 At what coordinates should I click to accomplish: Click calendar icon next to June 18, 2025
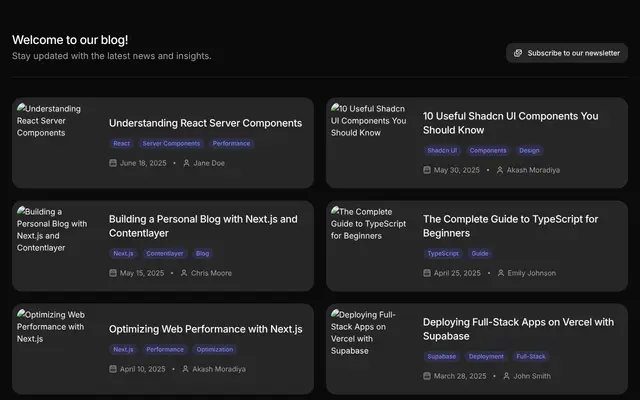(113, 163)
